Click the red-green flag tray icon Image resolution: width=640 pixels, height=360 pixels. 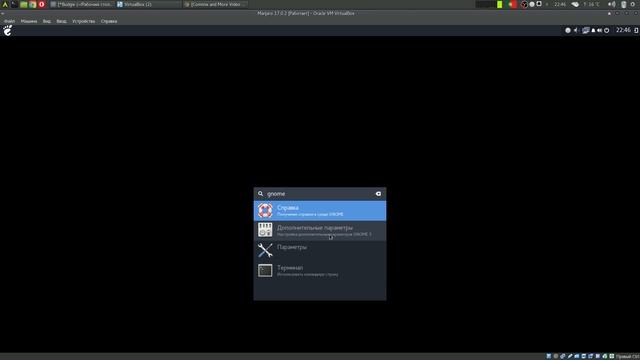[513, 4]
